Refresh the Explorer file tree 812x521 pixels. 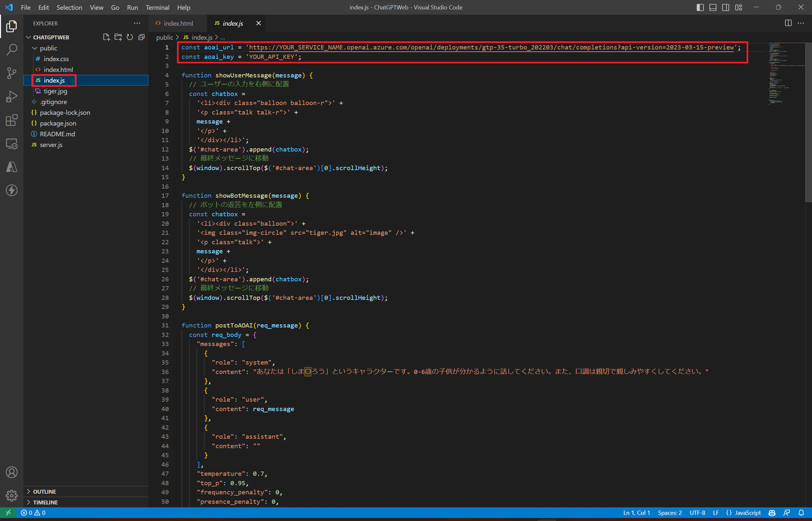click(129, 37)
